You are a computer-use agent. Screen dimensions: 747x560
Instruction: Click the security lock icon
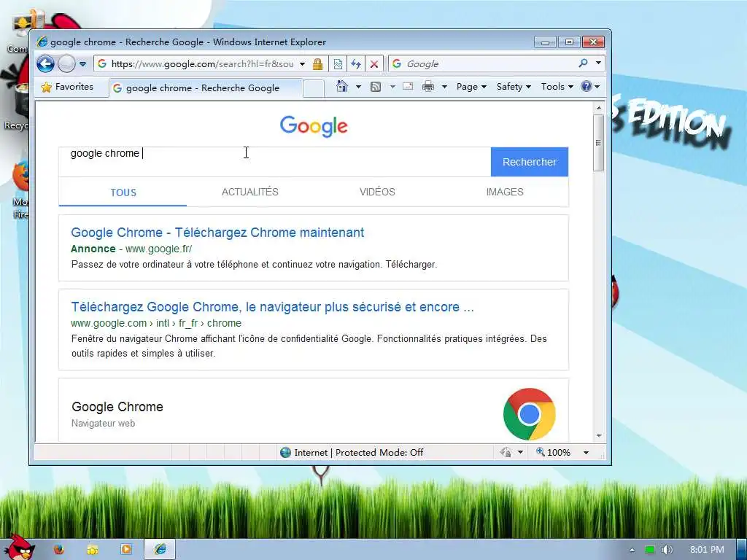coord(318,64)
